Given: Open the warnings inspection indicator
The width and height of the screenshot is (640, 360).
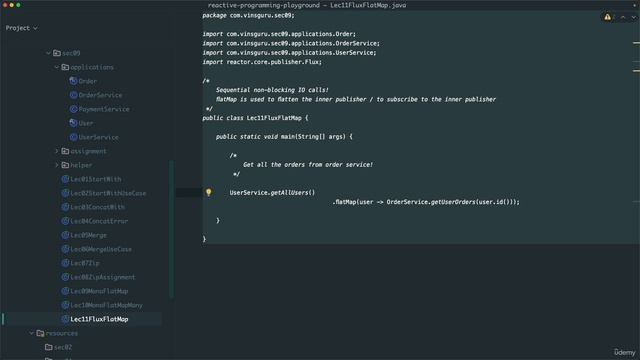Looking at the screenshot, I should [609, 17].
